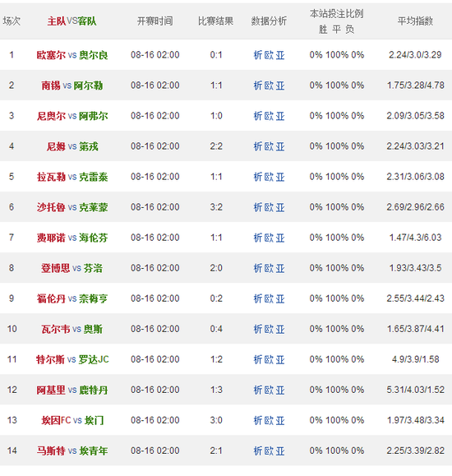Open 析 link for 费耶诺 vs 海伦芬
This screenshot has width=452, height=476.
(258, 238)
